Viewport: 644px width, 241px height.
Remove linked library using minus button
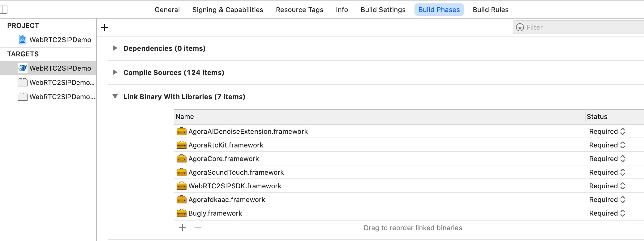click(198, 228)
